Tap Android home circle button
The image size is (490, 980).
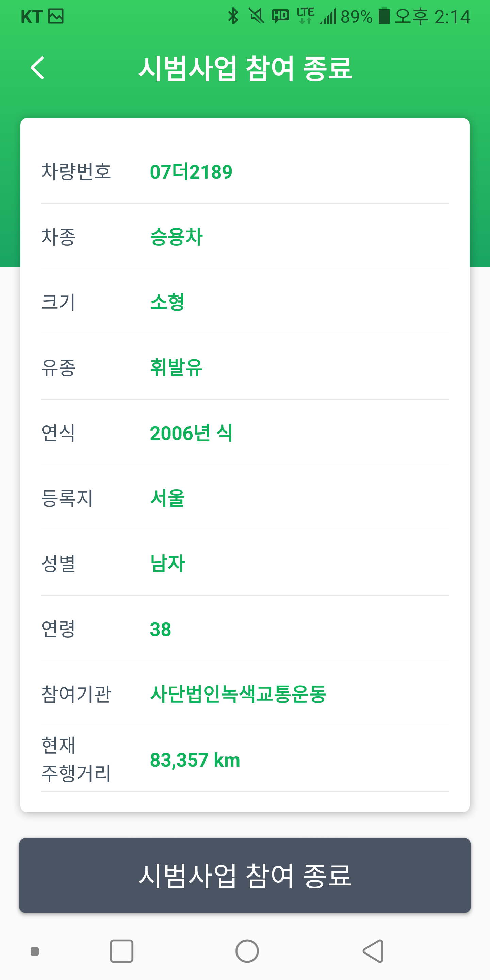click(x=247, y=951)
